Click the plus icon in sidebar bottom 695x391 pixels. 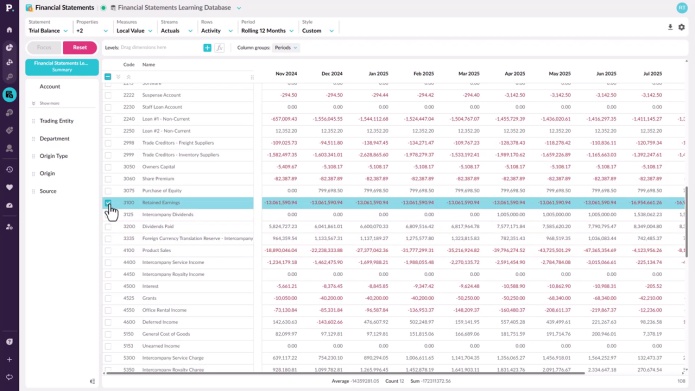click(x=9, y=360)
